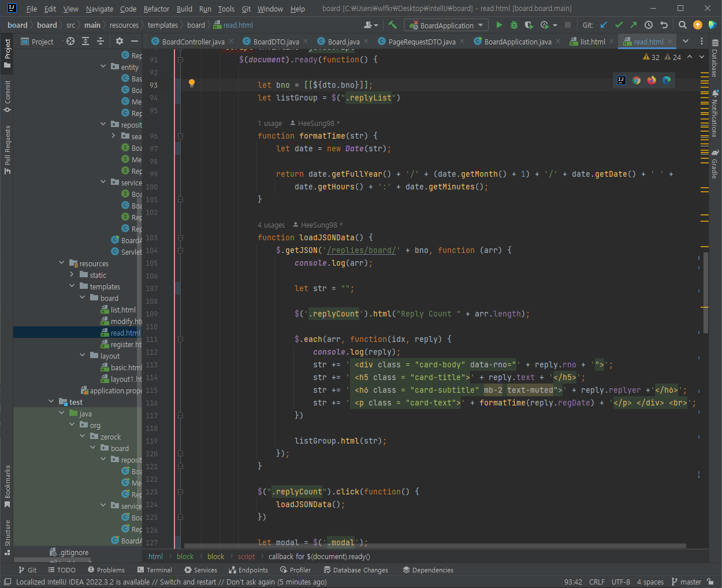
Task: Rollback changes with the undo icon
Action: [664, 25]
